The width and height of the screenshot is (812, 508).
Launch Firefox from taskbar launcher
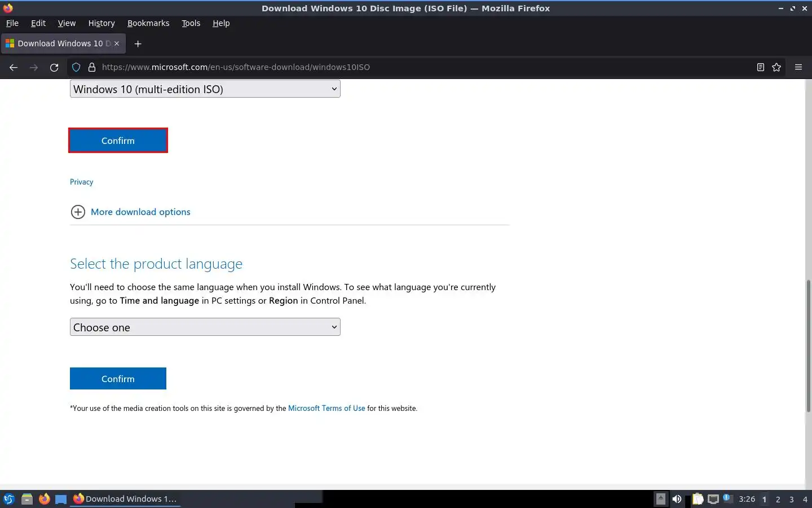tap(44, 499)
